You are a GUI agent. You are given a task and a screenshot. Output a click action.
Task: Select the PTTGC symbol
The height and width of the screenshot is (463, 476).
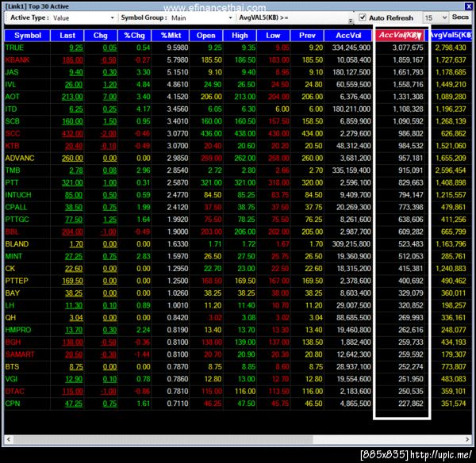pos(17,220)
